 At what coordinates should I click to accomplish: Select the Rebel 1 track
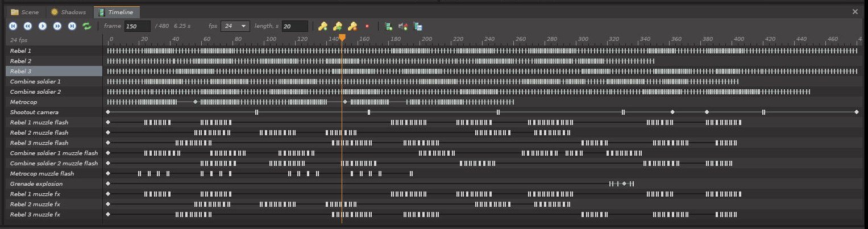(x=54, y=51)
